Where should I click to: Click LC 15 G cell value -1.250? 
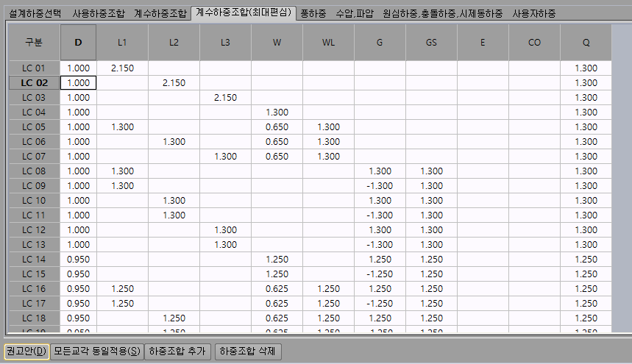coord(380,274)
